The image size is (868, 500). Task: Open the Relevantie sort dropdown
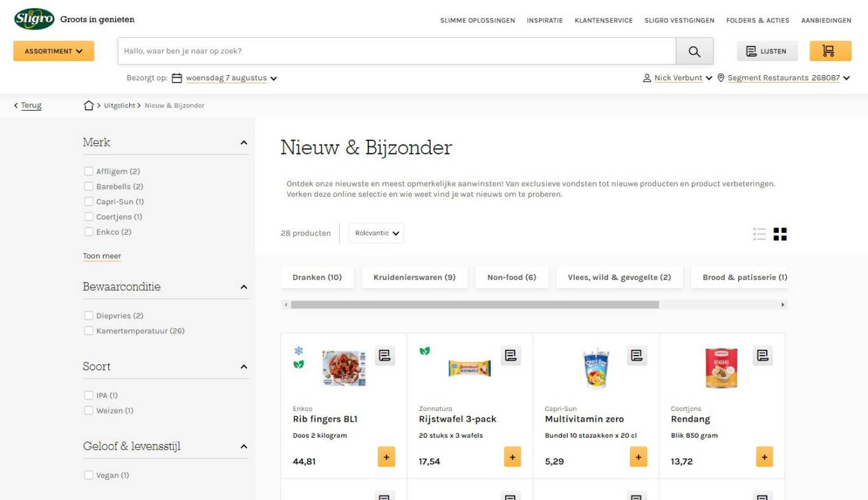376,233
